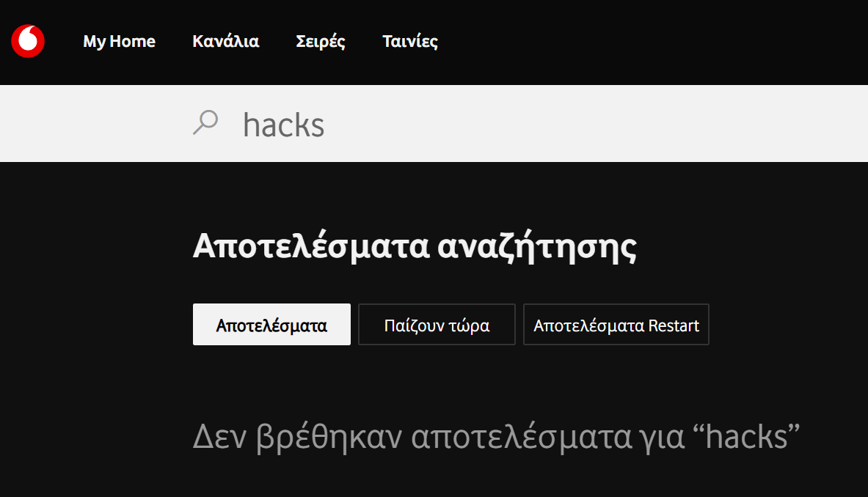Click the word Restart in the third tab
This screenshot has width=868, height=497.
pos(674,325)
